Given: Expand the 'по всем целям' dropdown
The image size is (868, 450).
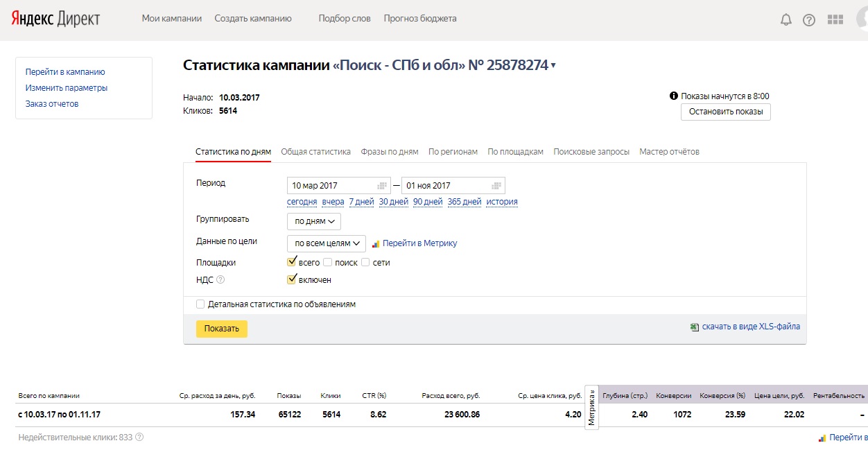Looking at the screenshot, I should point(327,243).
